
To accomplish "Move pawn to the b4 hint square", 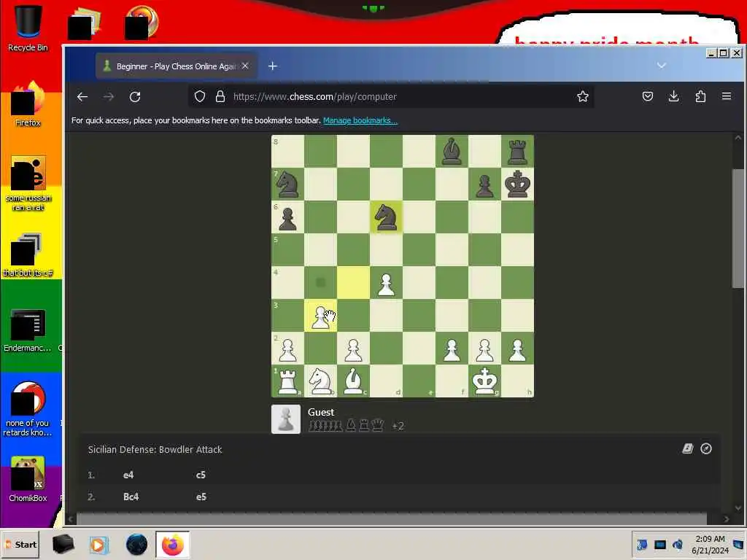I will pyautogui.click(x=321, y=283).
